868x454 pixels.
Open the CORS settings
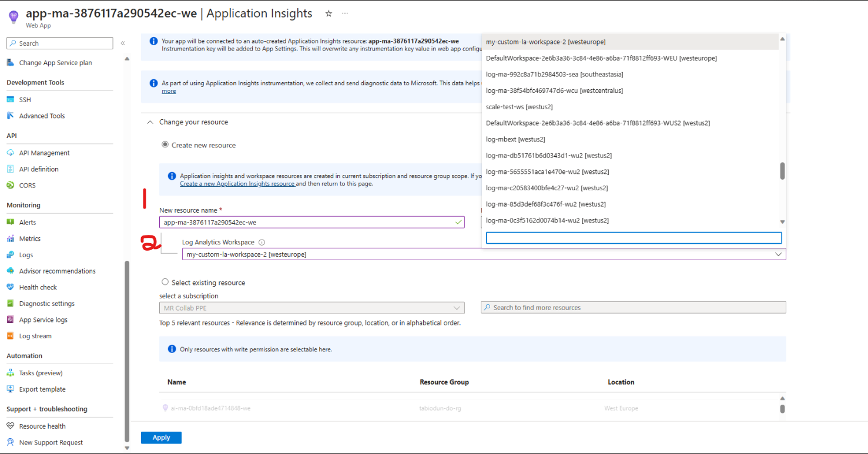(x=27, y=185)
